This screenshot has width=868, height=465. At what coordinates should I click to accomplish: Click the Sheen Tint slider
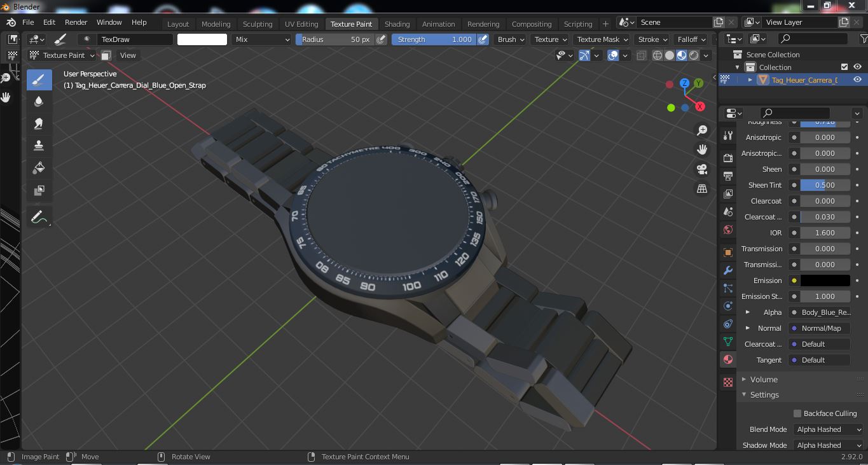[x=825, y=185]
